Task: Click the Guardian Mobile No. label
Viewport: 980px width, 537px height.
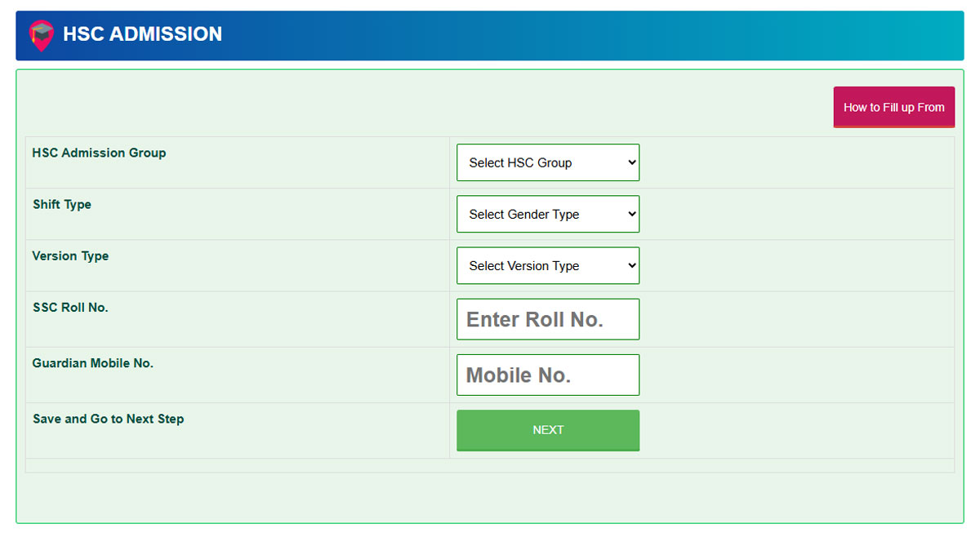Action: tap(93, 363)
